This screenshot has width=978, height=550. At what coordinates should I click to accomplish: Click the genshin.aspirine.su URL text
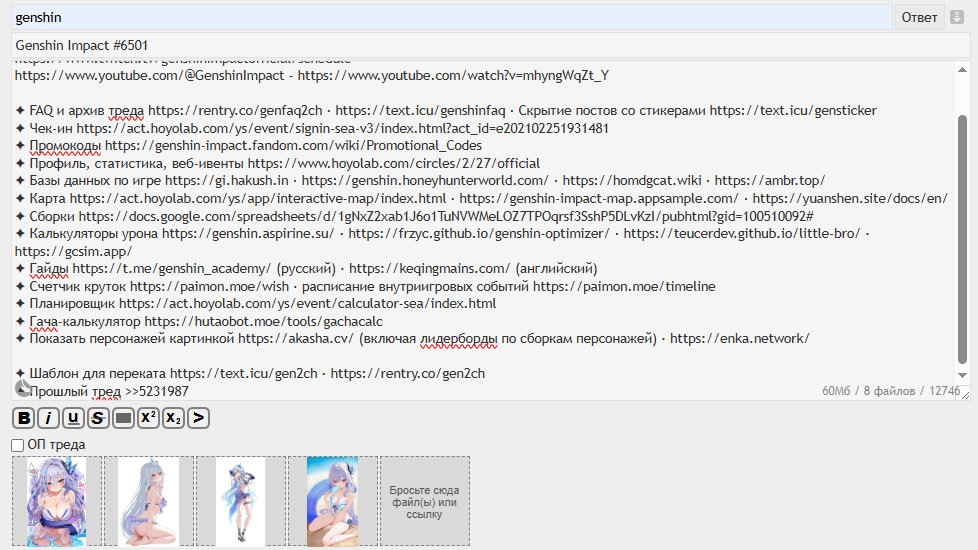point(248,234)
